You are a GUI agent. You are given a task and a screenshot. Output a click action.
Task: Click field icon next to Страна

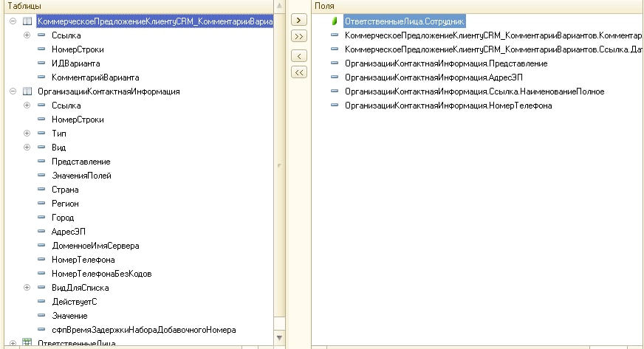click(x=41, y=189)
